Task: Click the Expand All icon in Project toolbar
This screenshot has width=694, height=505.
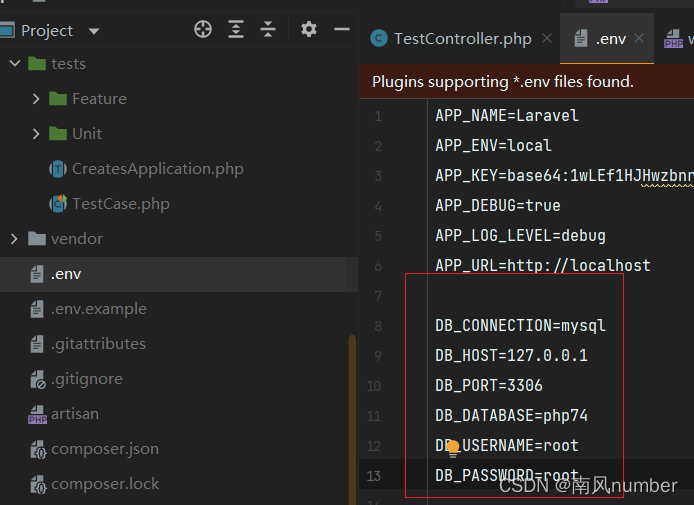Action: pos(236,30)
